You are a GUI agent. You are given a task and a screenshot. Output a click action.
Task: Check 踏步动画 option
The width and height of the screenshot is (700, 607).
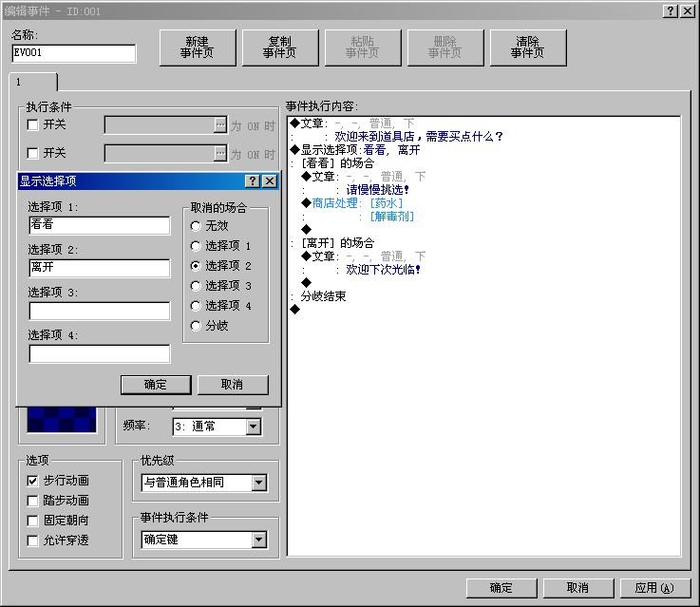[x=32, y=501]
